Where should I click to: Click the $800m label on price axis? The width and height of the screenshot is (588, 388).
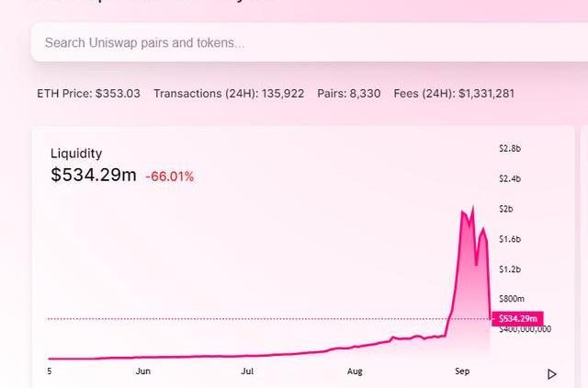tap(512, 299)
